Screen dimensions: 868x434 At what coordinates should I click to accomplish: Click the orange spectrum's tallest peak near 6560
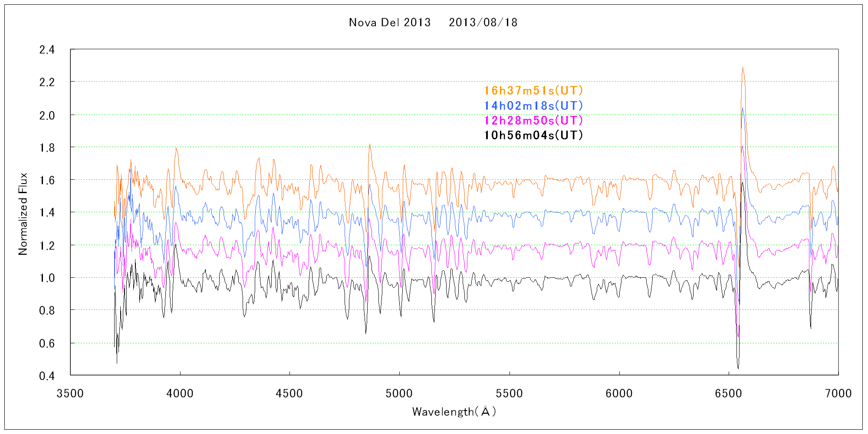point(743,68)
